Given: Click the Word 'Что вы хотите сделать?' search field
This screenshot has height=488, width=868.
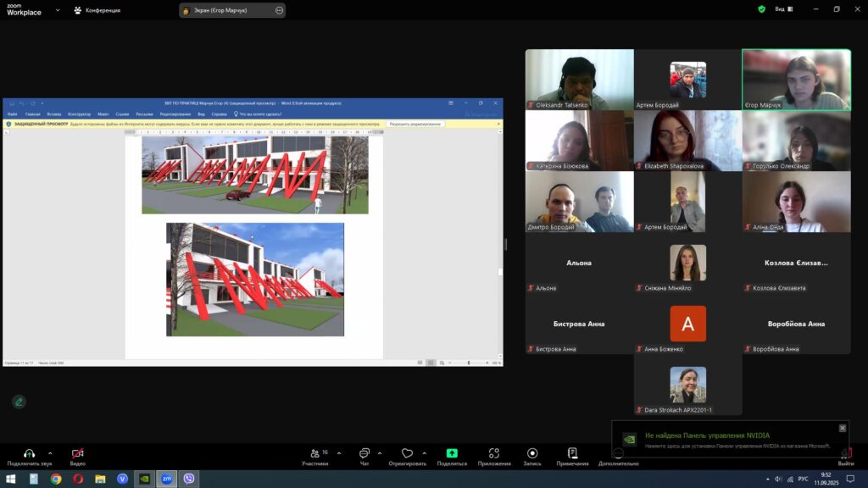Looking at the screenshot, I should tap(258, 114).
